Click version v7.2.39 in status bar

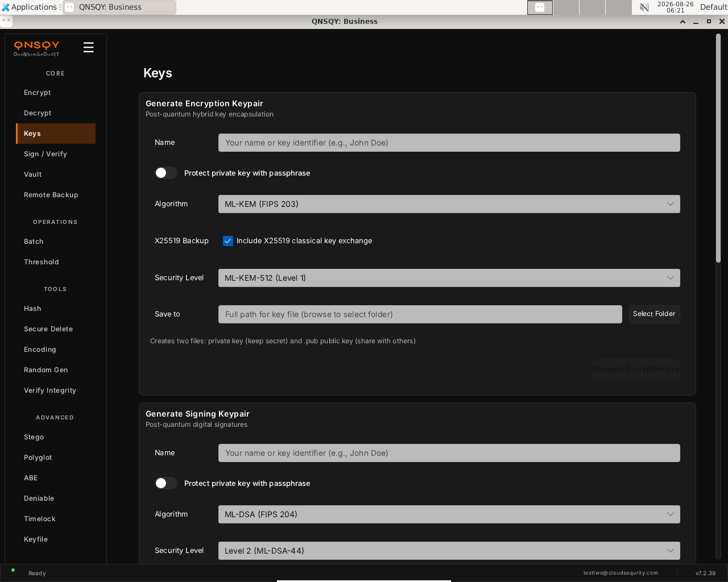(x=705, y=573)
